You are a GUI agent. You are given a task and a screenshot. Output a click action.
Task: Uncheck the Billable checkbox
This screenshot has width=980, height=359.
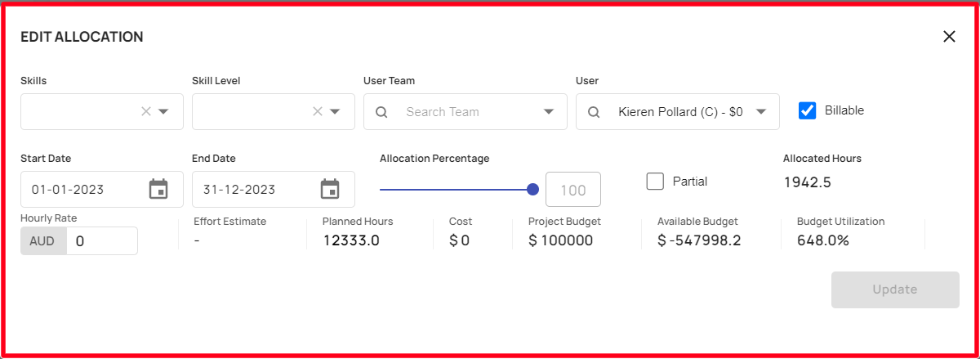click(808, 110)
